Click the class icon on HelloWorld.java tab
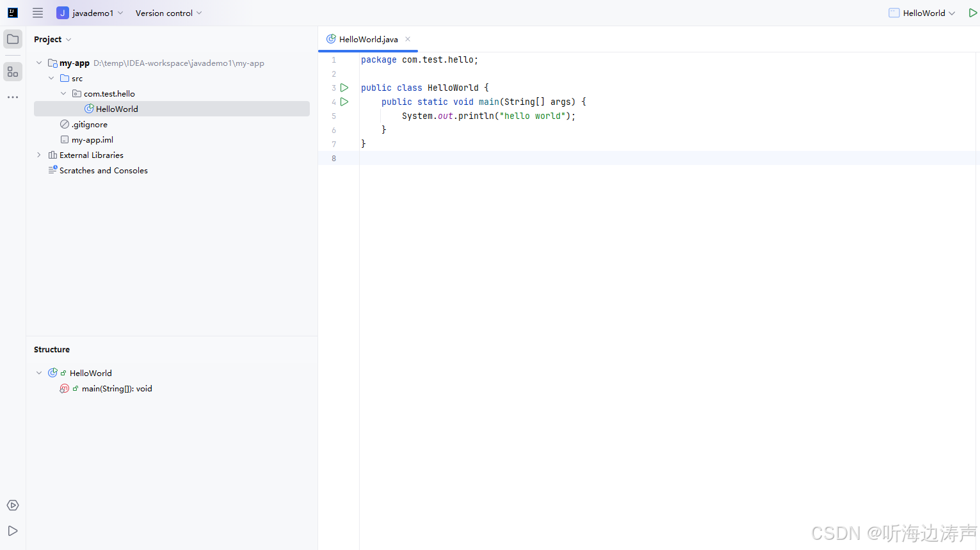Viewport: 980px width, 550px height. [x=331, y=39]
